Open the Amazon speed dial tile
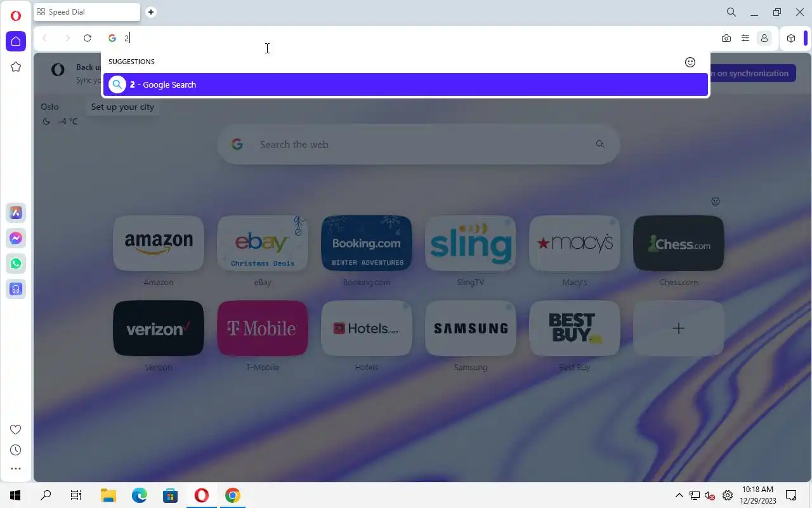 [159, 243]
